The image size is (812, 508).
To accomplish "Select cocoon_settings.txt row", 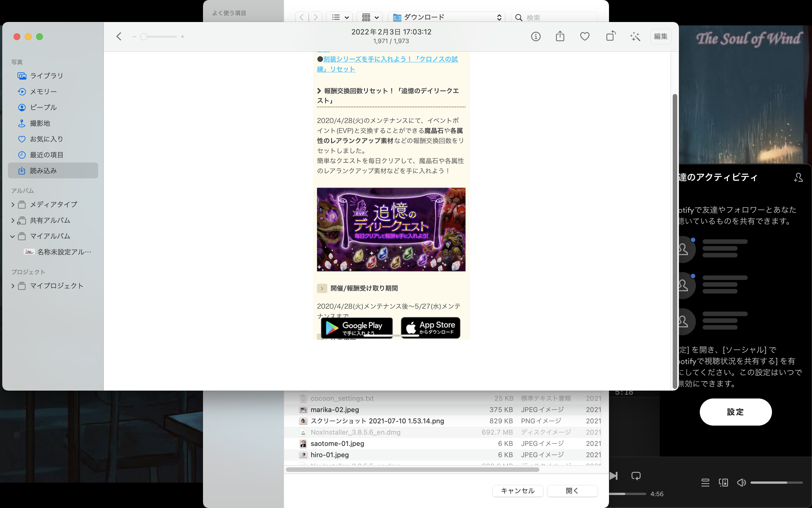I will [x=443, y=398].
